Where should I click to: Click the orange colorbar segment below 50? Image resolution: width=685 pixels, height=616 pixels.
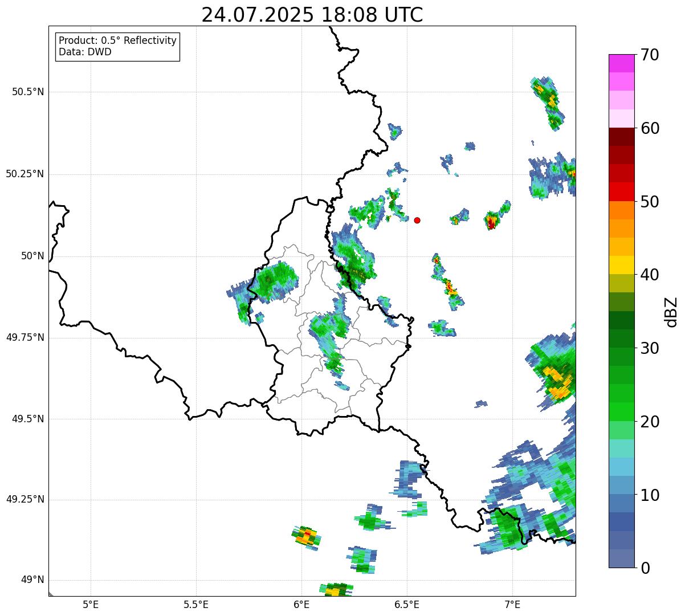click(622, 210)
